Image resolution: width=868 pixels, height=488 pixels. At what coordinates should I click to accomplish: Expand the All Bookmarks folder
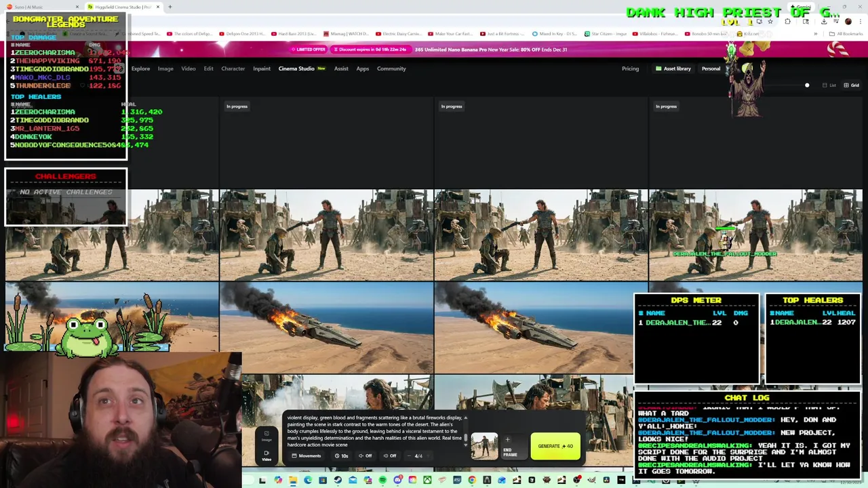846,33
